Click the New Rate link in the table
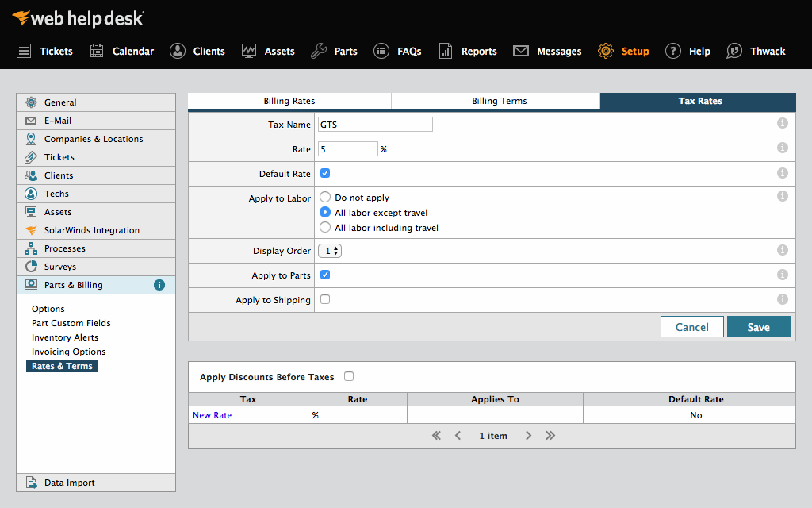The height and width of the screenshot is (508, 812). click(x=211, y=414)
